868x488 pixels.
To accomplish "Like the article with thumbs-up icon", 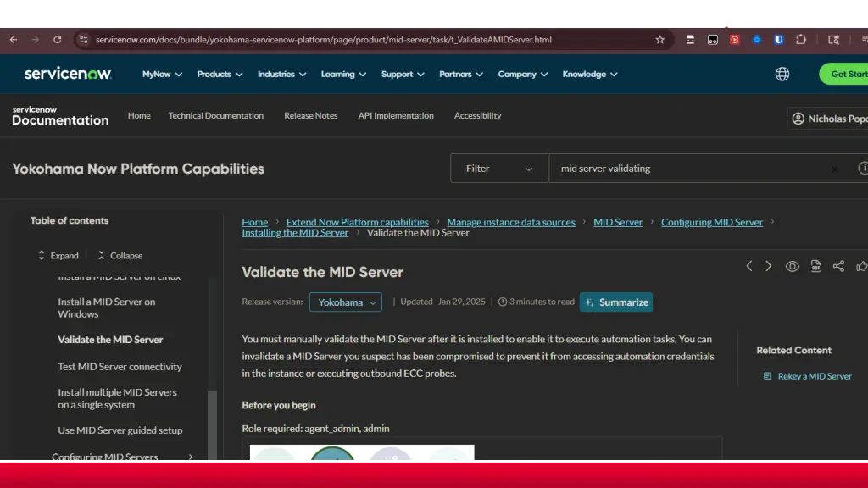I will pos(862,266).
